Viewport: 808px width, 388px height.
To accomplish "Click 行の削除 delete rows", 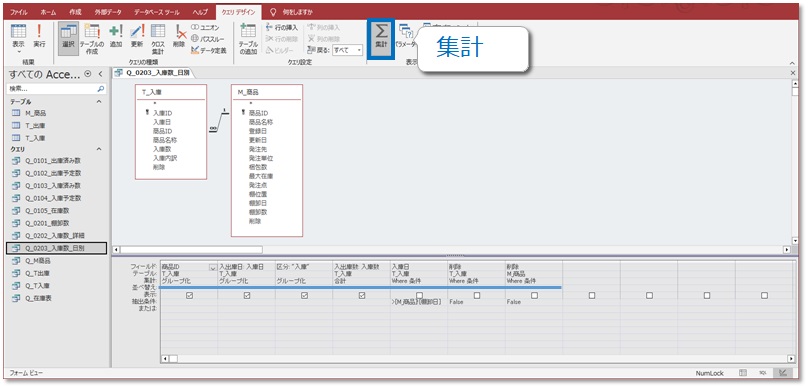I will [x=282, y=39].
